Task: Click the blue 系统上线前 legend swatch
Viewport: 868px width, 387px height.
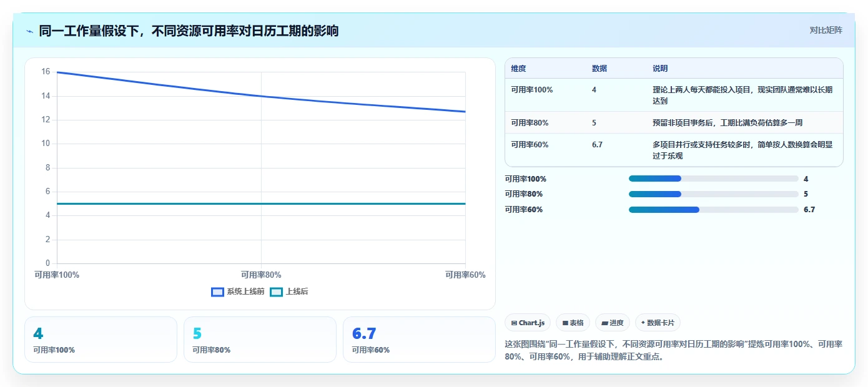Action: (217, 291)
